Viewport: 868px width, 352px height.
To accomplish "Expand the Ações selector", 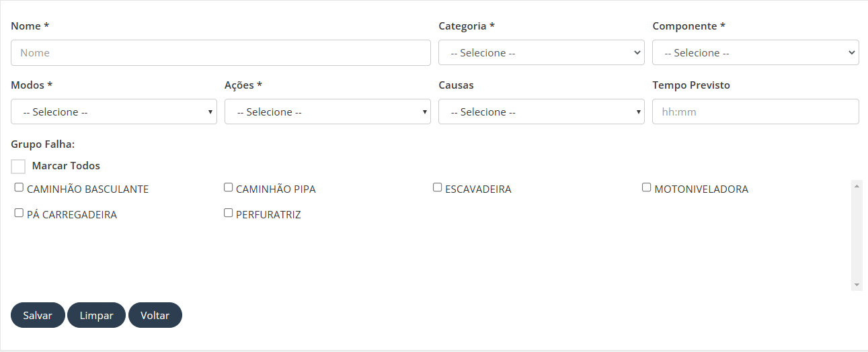I will [x=327, y=112].
